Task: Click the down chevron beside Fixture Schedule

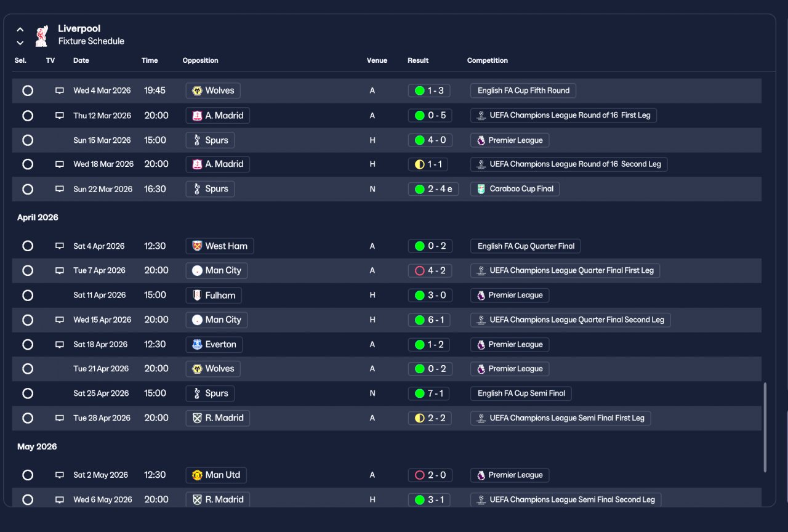Action: [x=20, y=42]
